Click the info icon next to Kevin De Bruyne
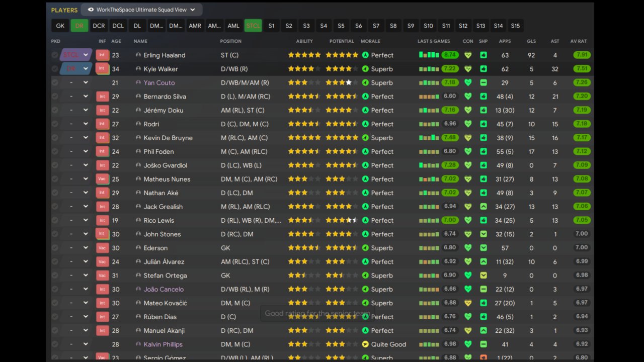Image resolution: width=644 pixels, height=362 pixels. coord(138,138)
